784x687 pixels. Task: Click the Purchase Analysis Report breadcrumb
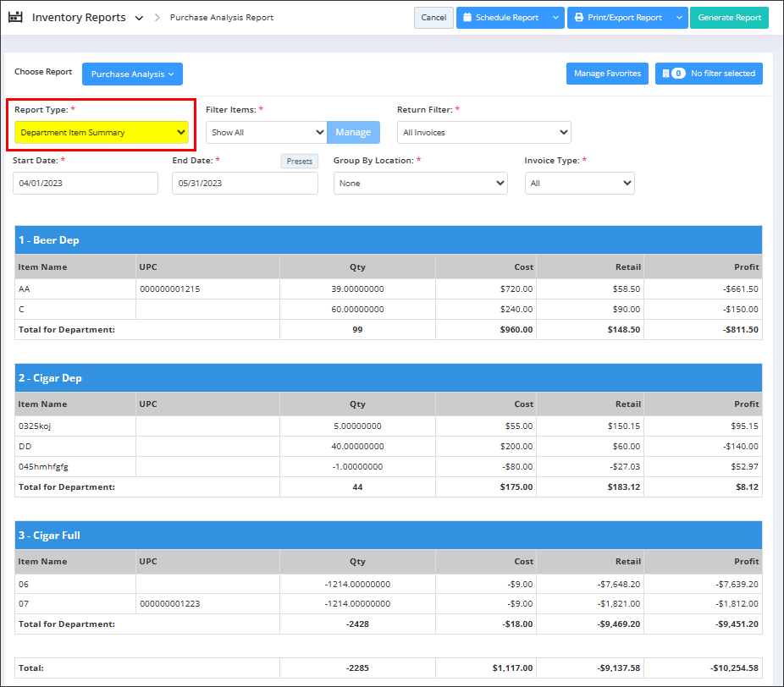point(222,18)
